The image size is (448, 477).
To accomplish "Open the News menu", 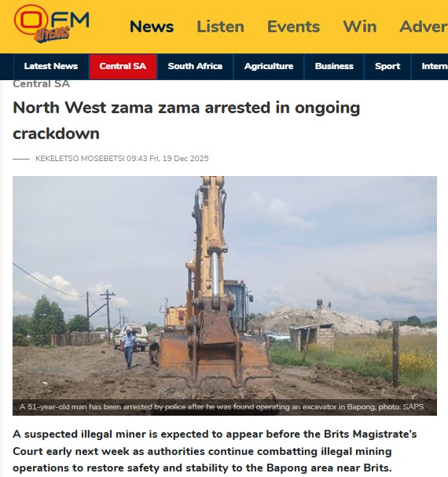I will (x=152, y=27).
